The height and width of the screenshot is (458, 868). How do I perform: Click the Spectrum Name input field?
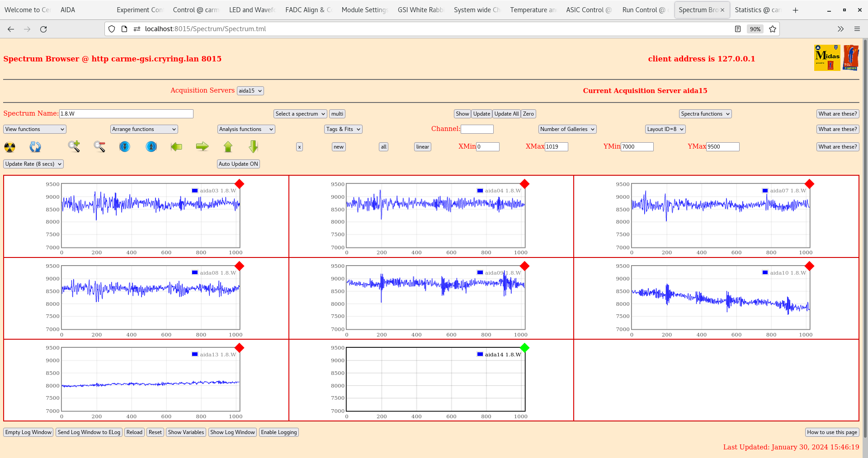click(x=126, y=114)
